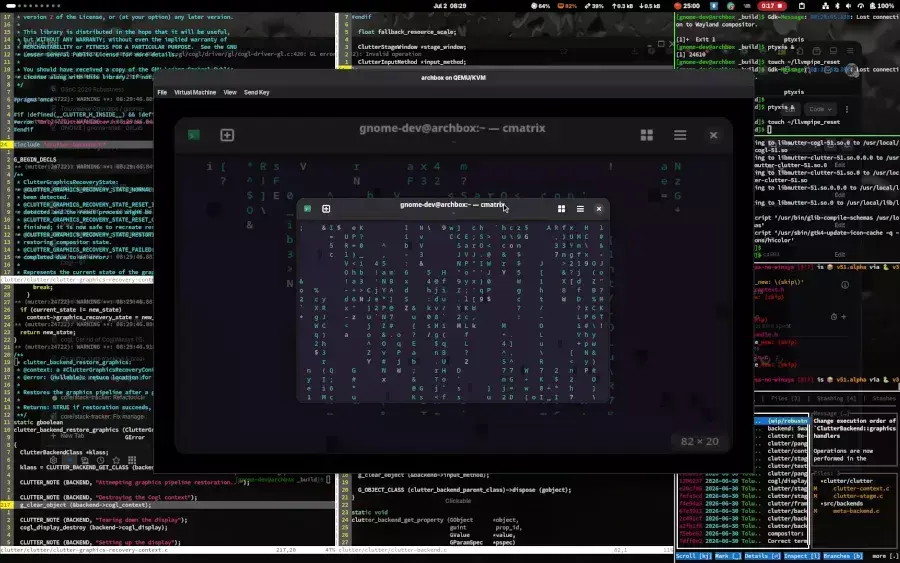Open the kebab menu beside Code dropdown
The width and height of the screenshot is (900, 563).
pos(847,109)
